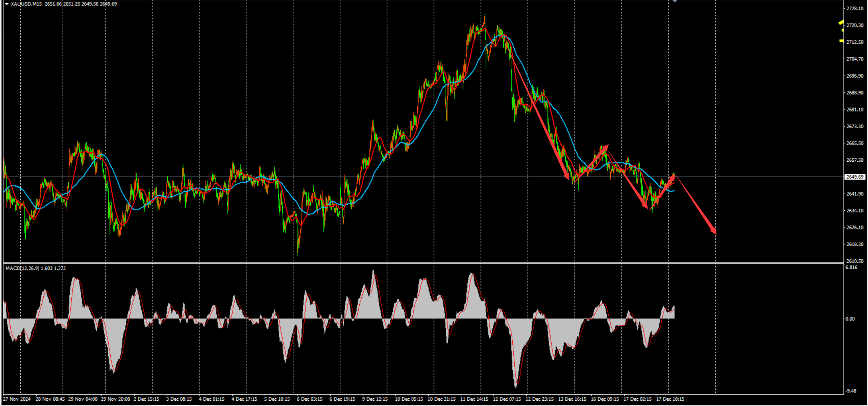Click the 2673.30 price scale label

coord(855,127)
